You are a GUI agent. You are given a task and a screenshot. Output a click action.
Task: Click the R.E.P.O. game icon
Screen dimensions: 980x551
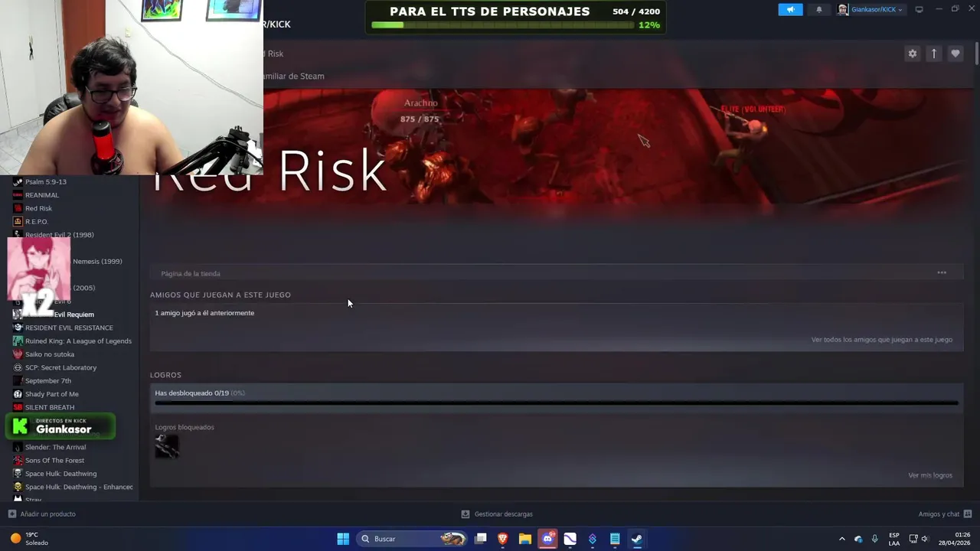coord(18,221)
